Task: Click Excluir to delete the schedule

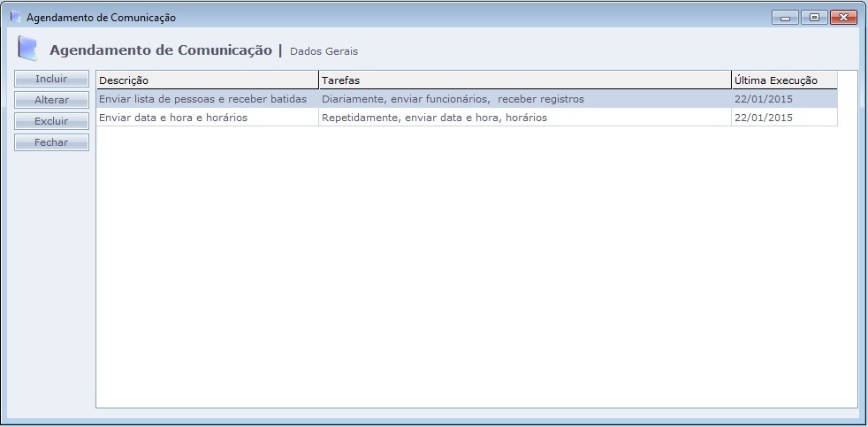Action: (x=51, y=121)
